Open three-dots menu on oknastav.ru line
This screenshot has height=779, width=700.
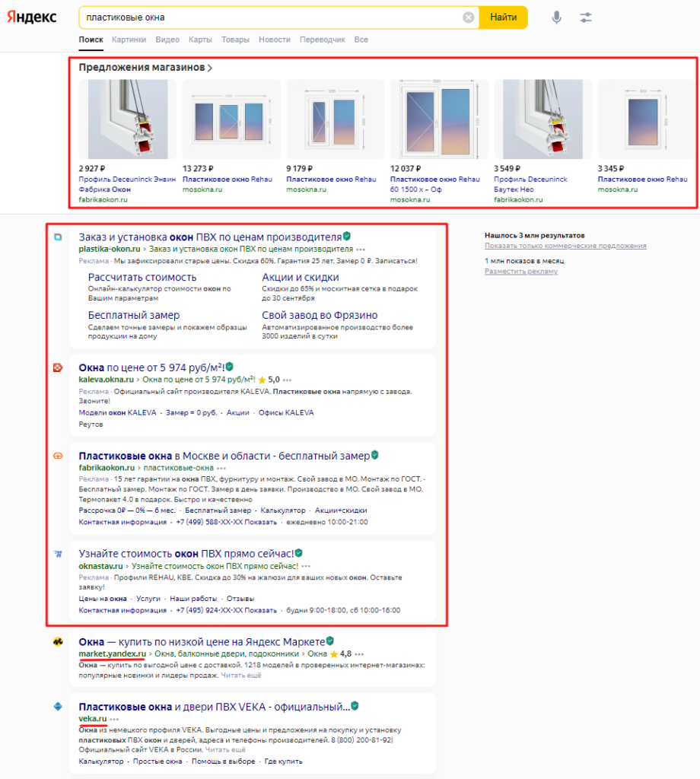[x=306, y=566]
